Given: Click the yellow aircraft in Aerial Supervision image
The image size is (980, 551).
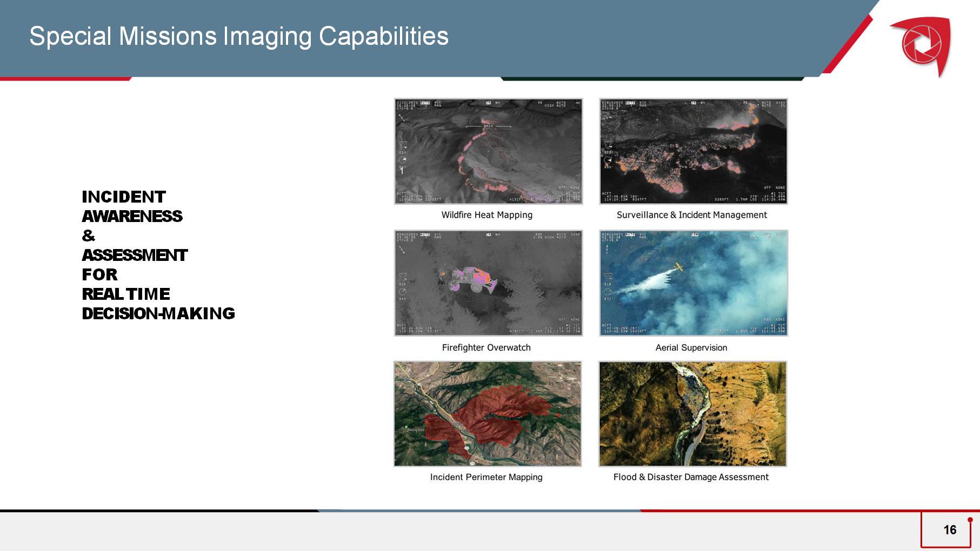Looking at the screenshot, I should point(678,266).
